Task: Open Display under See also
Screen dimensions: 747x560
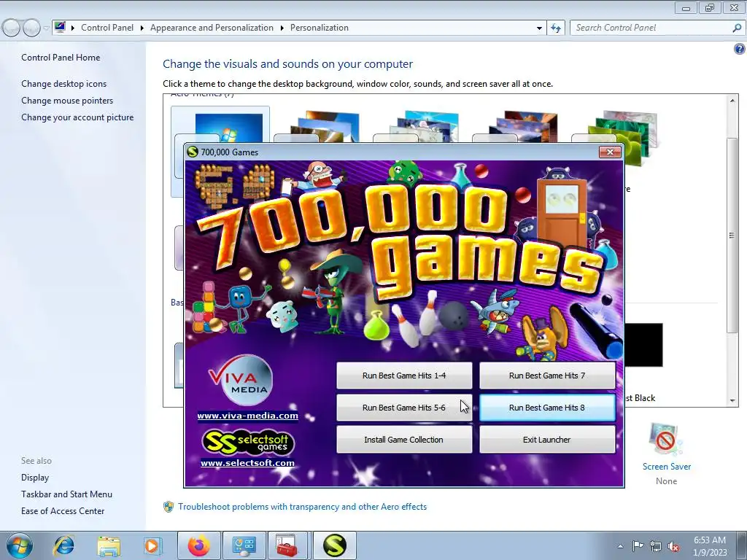Action: 35,478
